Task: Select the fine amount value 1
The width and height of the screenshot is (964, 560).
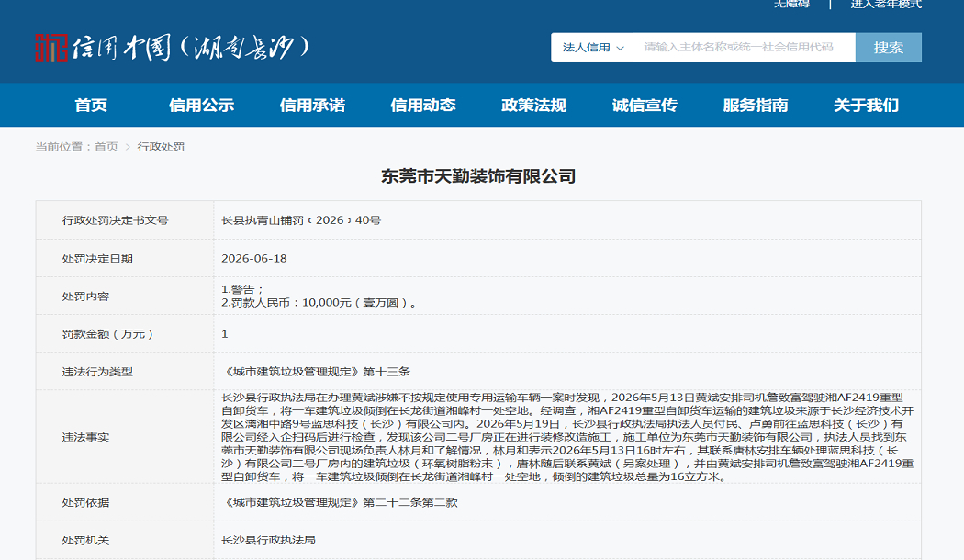Action: [224, 334]
